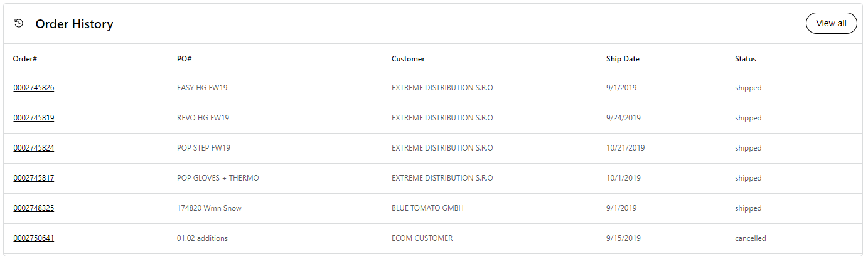The height and width of the screenshot is (259, 868).
Task: Select the EASY HG FW19 PO cell
Action: click(202, 88)
